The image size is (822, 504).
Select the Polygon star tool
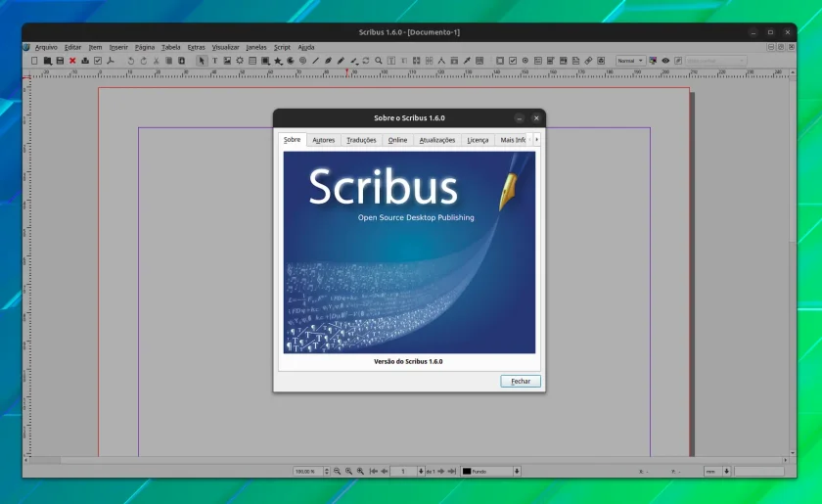click(278, 61)
